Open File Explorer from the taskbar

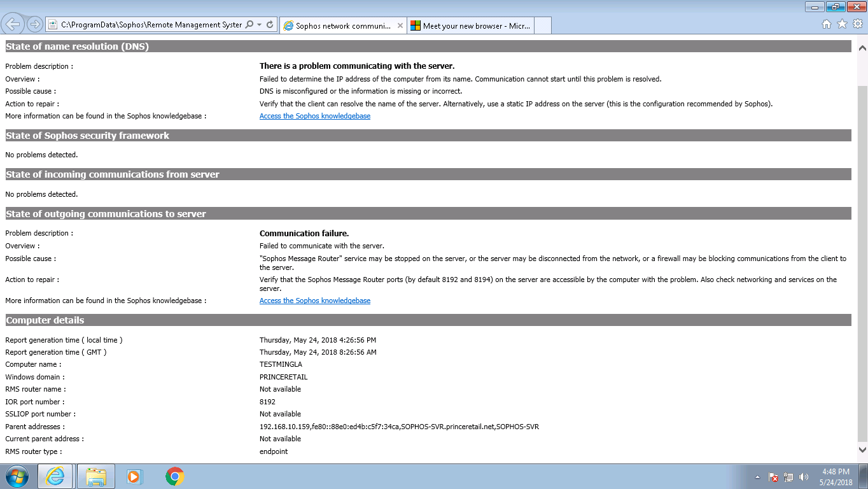click(x=96, y=476)
